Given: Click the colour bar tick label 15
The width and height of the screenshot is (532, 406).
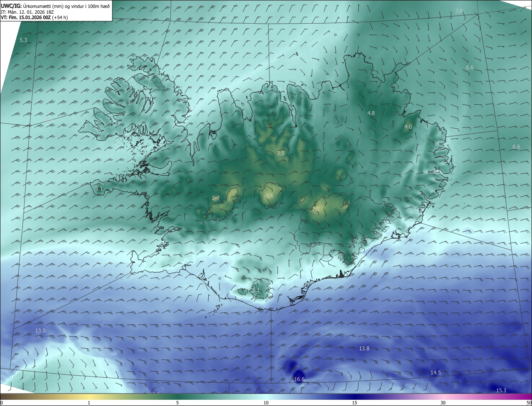Looking at the screenshot, I should tap(355, 403).
